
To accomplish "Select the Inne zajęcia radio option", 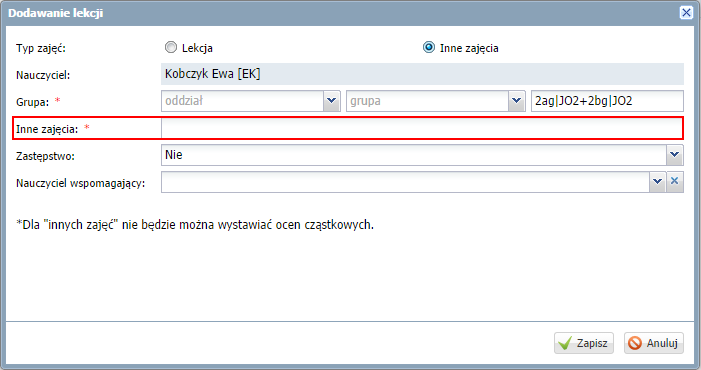I will (x=429, y=47).
